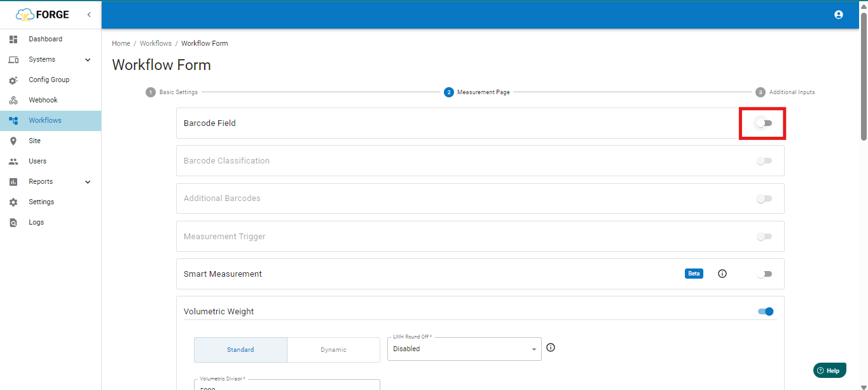
Task: Click the Reports chart icon
Action: click(x=13, y=182)
